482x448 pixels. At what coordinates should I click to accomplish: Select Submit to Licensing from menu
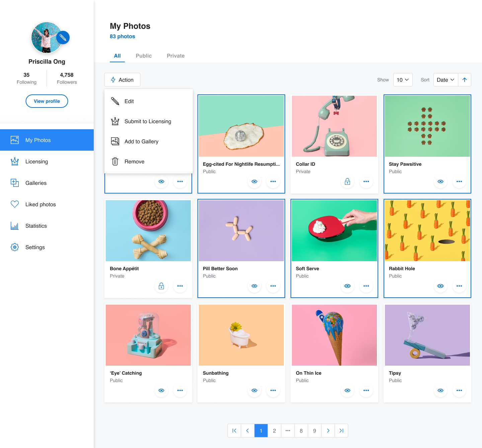point(148,121)
